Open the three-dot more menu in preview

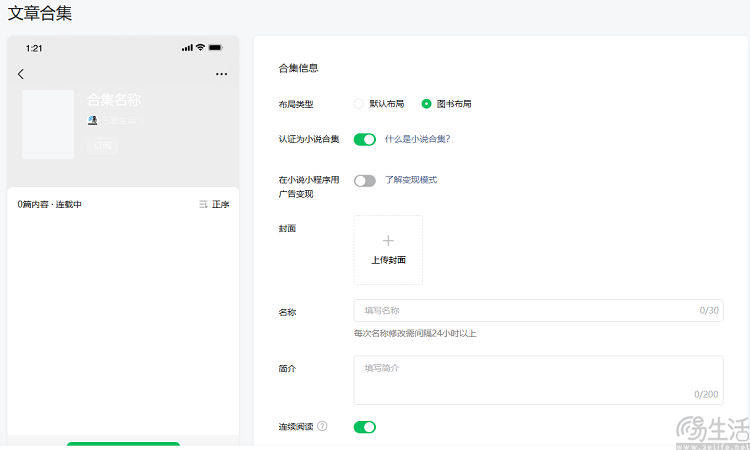pyautogui.click(x=221, y=74)
